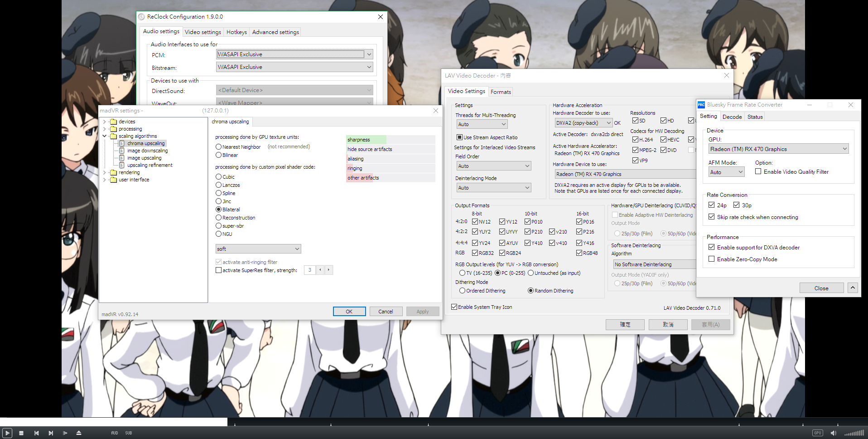Click the Next track icon
Image resolution: width=868 pixels, height=439 pixels.
click(x=51, y=433)
